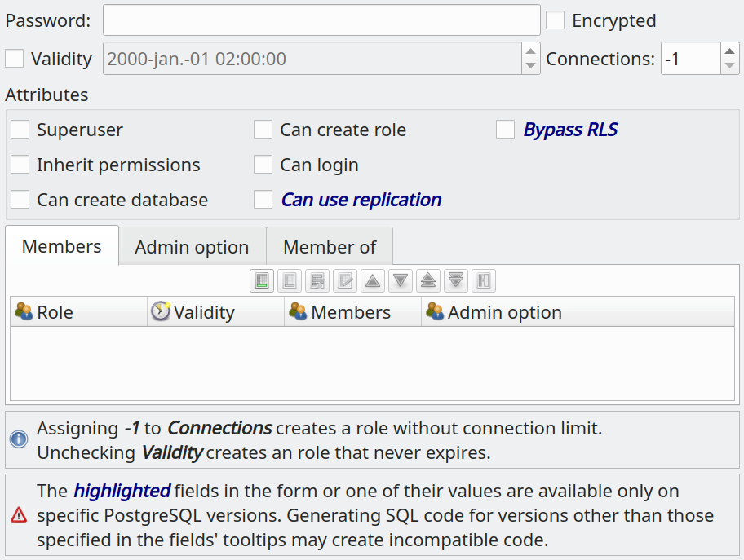
Task: Switch to the Members tab
Action: click(x=62, y=246)
